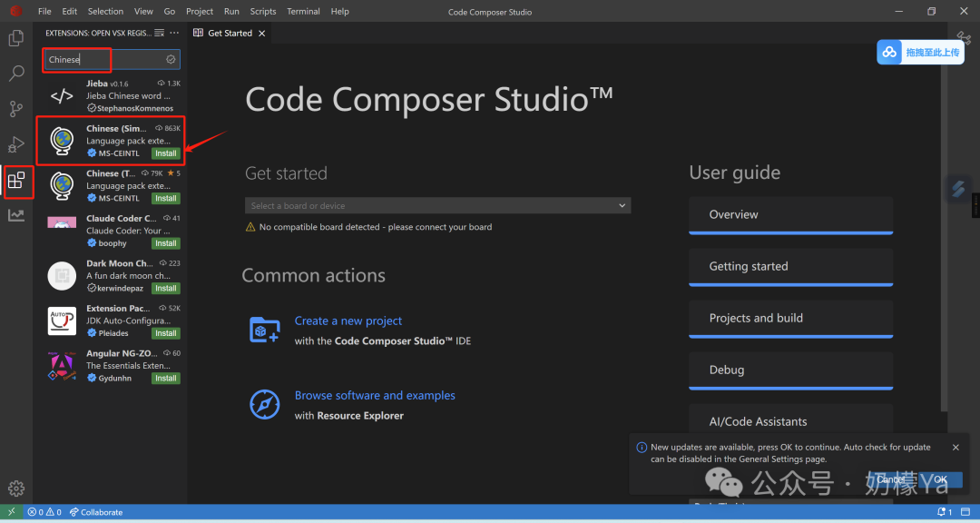Open the Edit menu
The image size is (980, 523).
click(x=69, y=11)
